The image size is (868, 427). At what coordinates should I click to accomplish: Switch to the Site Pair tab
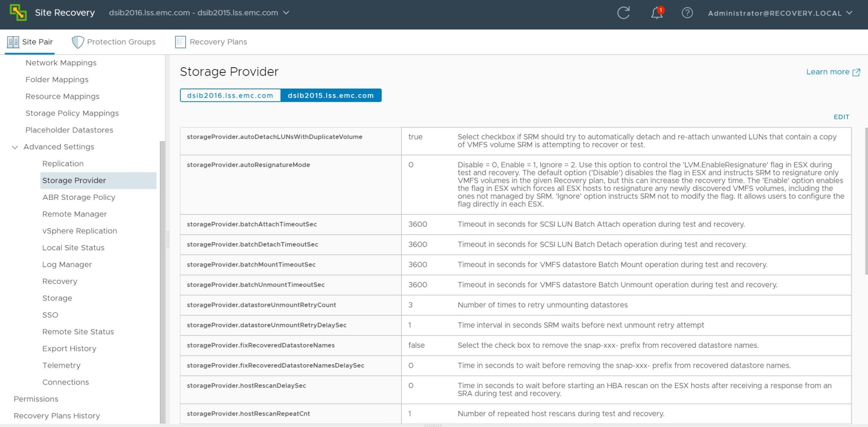[30, 42]
